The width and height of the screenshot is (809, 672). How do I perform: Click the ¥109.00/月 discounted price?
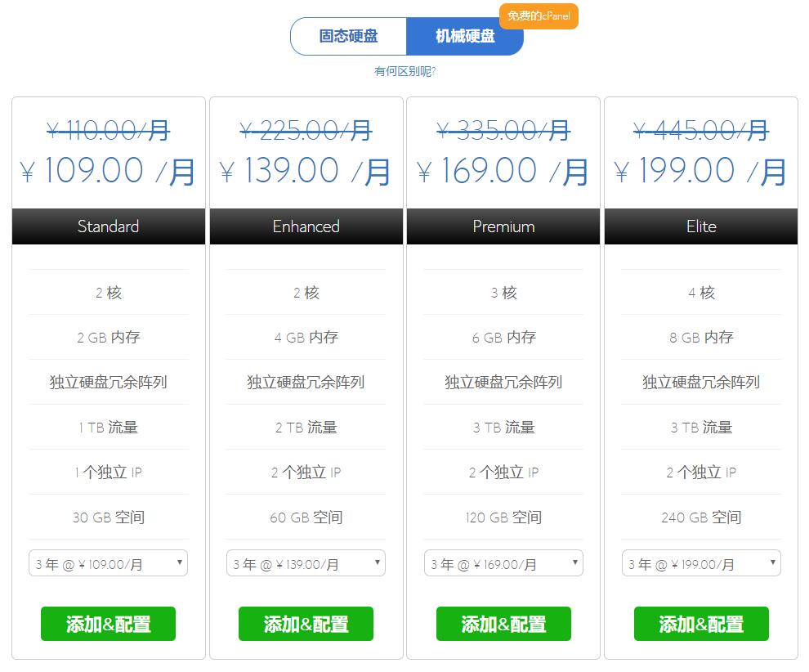coord(108,171)
